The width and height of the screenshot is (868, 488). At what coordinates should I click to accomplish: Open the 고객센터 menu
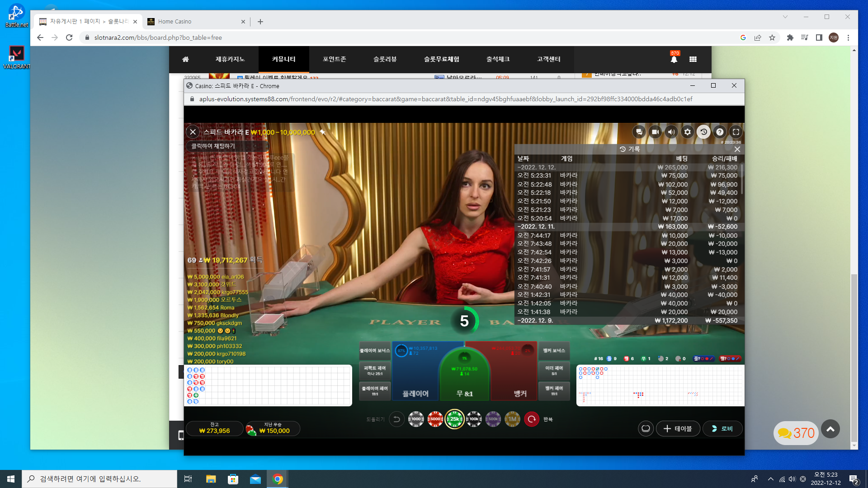pos(549,59)
